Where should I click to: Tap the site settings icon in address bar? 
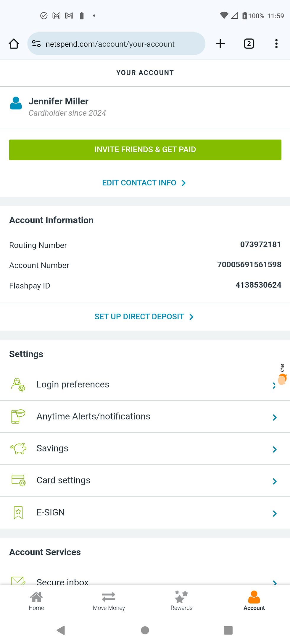(36, 44)
